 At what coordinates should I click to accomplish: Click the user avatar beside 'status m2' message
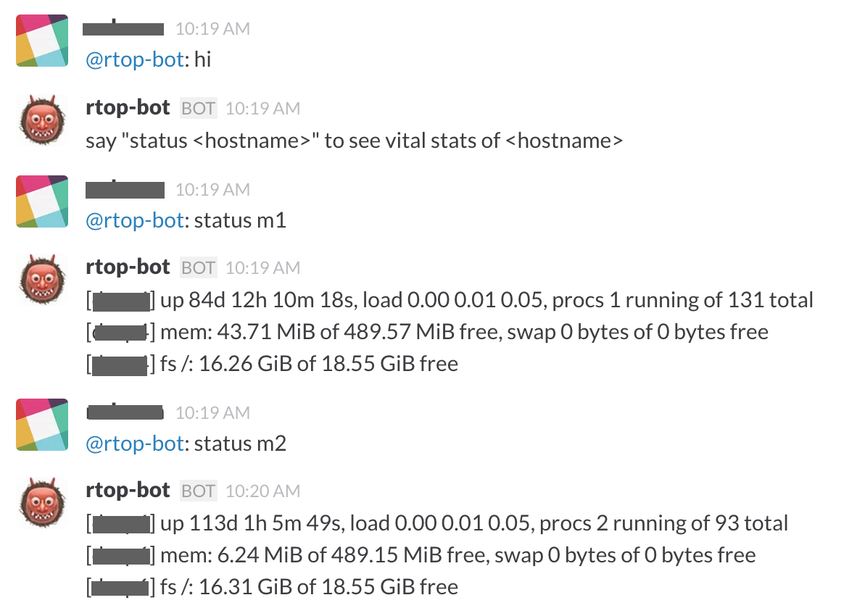[42, 425]
